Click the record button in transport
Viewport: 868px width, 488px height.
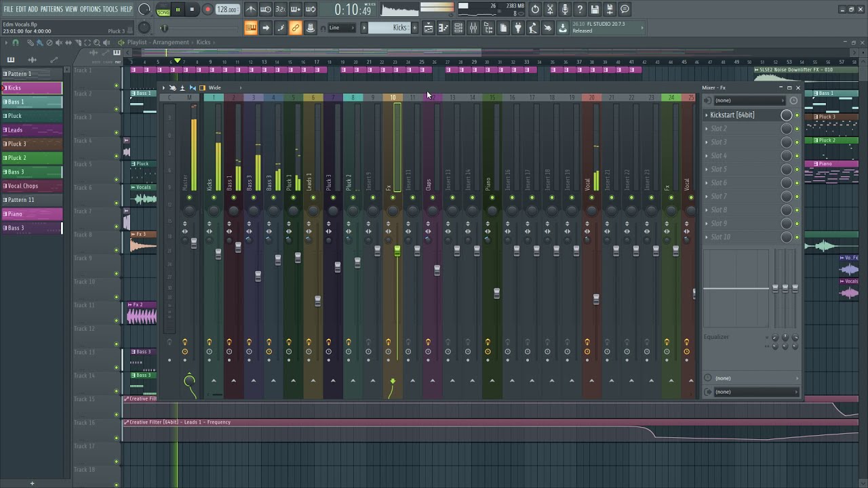[208, 9]
